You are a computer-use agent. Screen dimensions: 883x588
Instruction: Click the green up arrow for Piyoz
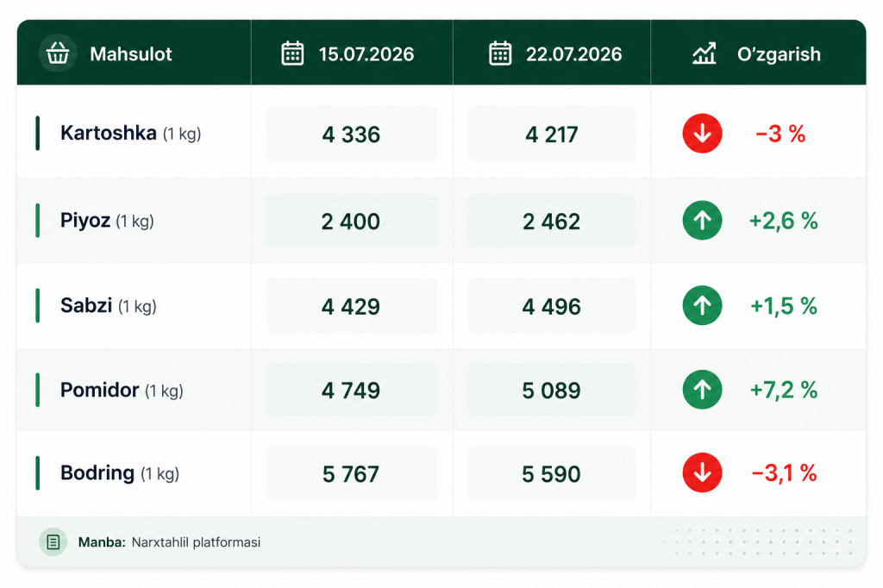[x=702, y=220]
